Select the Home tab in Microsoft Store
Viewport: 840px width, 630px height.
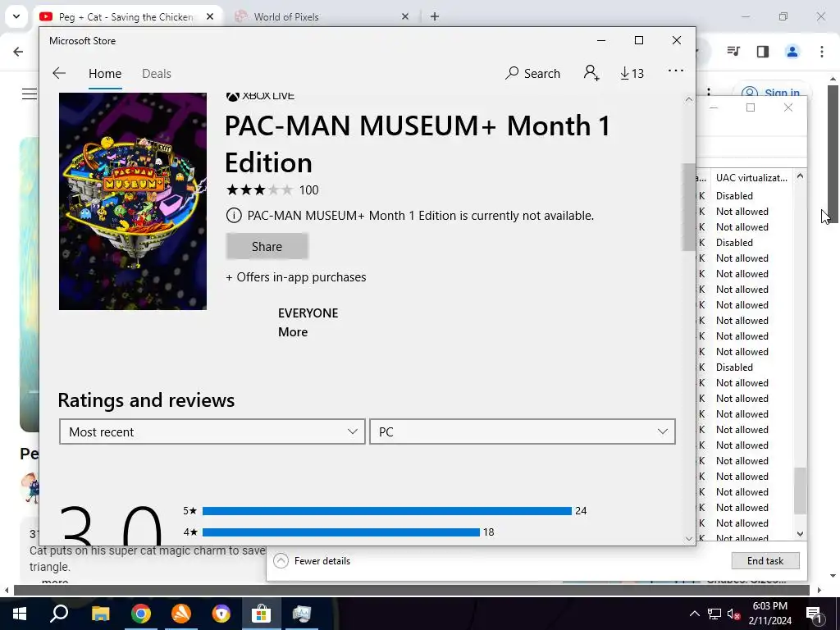[x=105, y=73]
